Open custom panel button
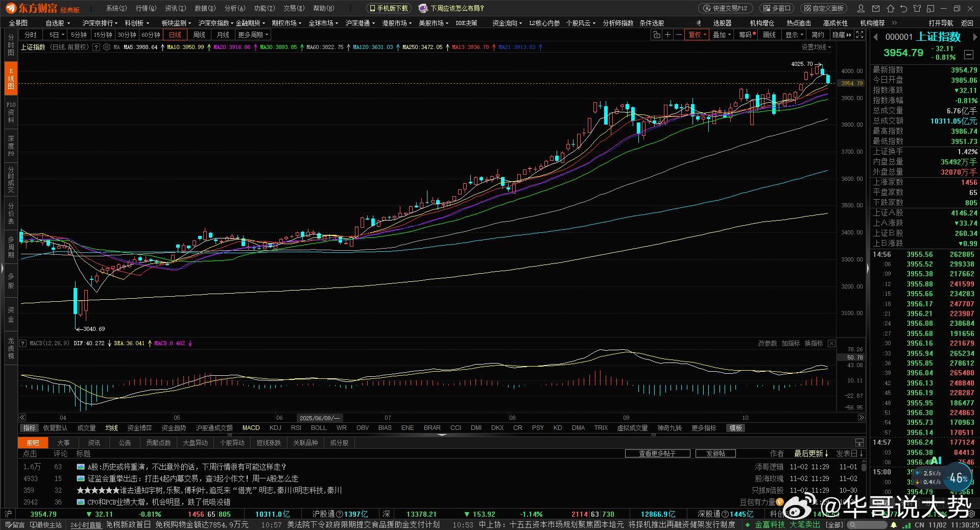The height and width of the screenshot is (530, 980). pyautogui.click(x=824, y=8)
